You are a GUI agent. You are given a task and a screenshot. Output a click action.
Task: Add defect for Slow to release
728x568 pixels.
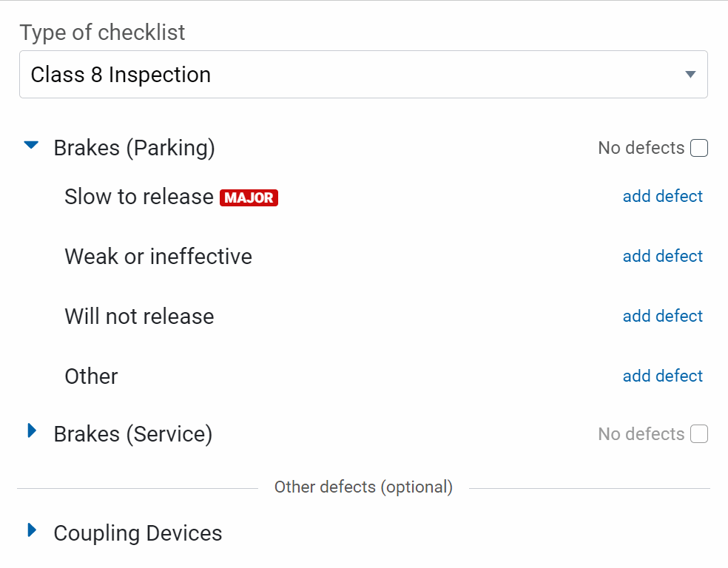coord(663,197)
